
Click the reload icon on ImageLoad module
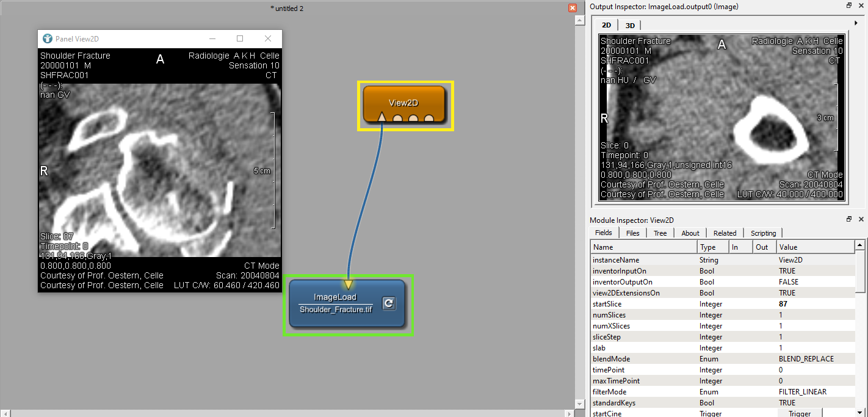click(x=389, y=303)
